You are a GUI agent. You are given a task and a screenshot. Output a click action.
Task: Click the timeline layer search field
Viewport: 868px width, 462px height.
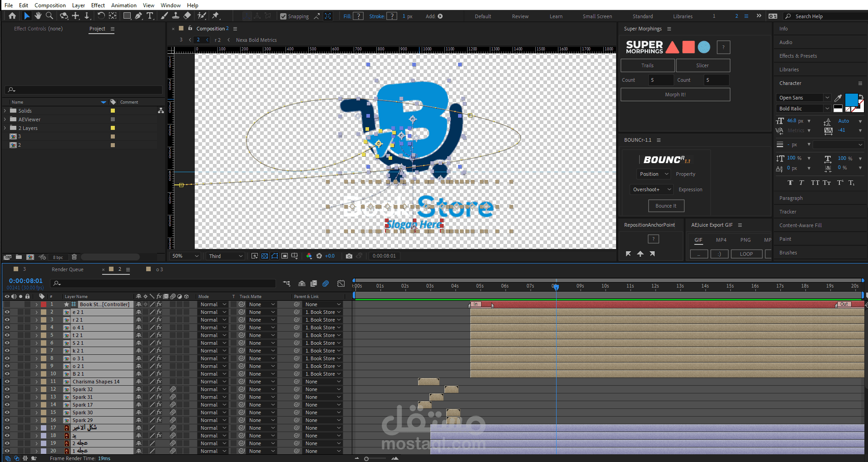click(163, 283)
